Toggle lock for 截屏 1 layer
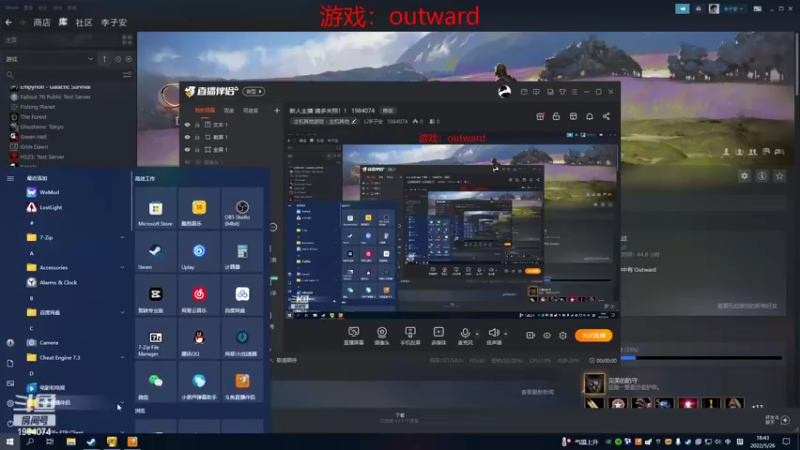This screenshot has width=800, height=450. point(197,137)
